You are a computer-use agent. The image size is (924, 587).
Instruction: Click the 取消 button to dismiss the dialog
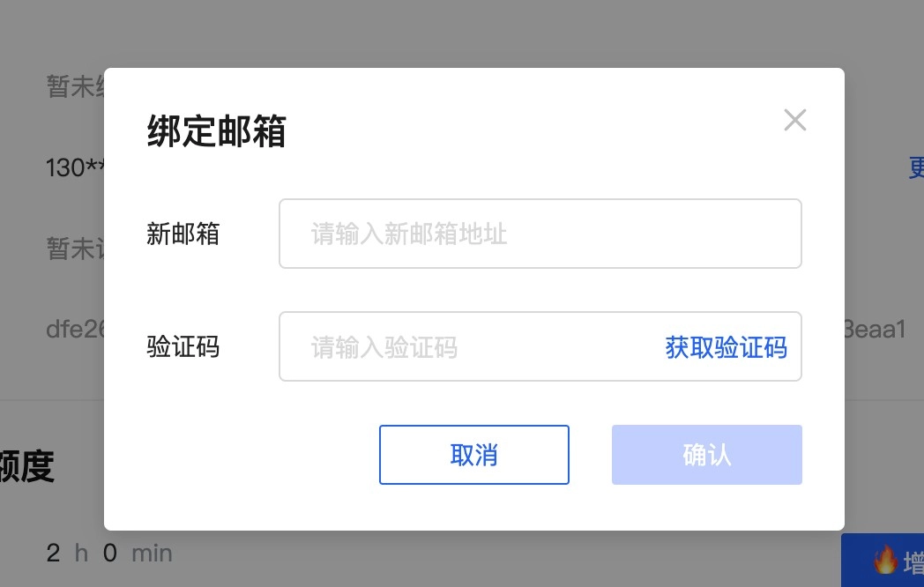coord(474,455)
